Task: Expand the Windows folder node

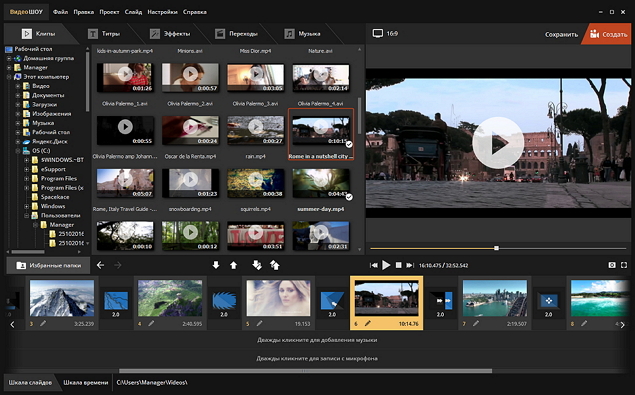Action: tap(26, 206)
